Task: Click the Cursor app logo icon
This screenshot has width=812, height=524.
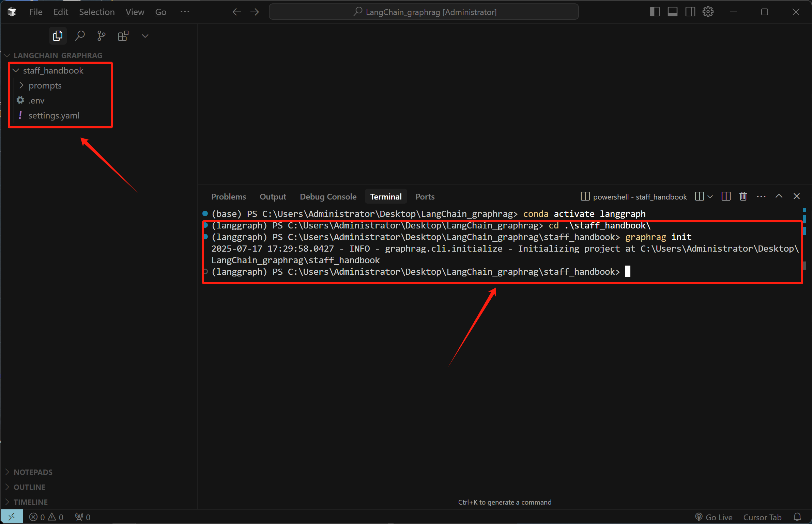Action: [x=12, y=12]
